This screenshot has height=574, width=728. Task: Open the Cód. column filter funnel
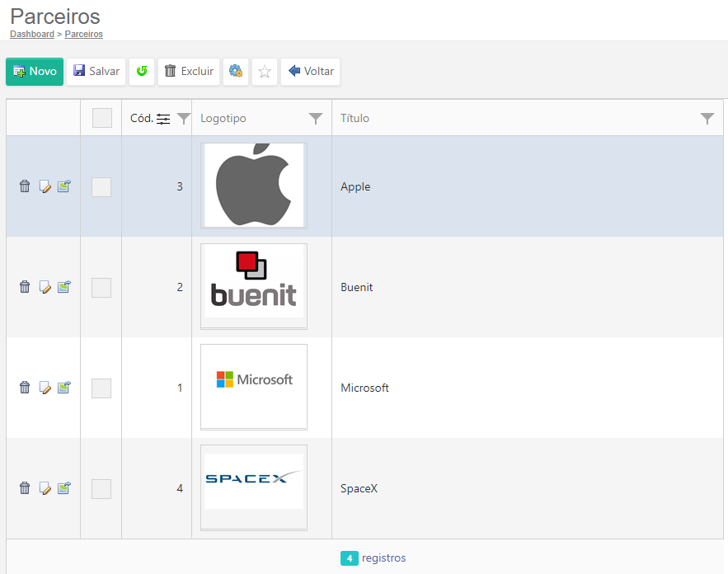click(x=183, y=119)
